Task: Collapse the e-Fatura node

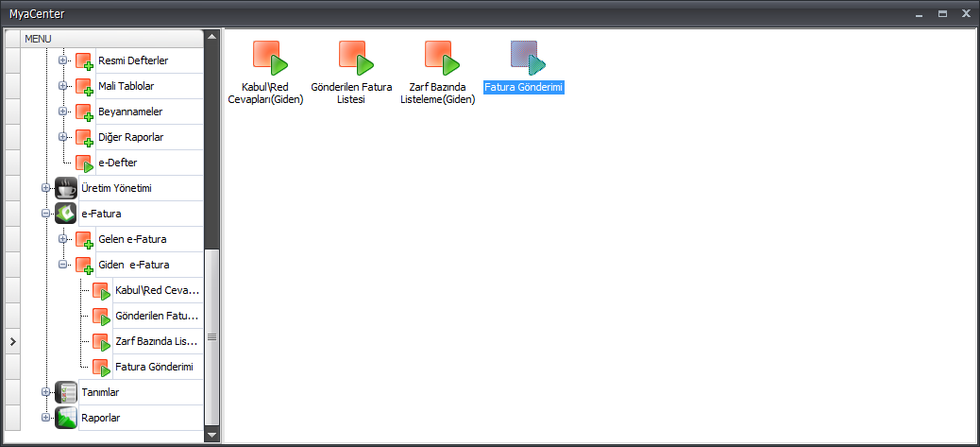Action: 45,214
